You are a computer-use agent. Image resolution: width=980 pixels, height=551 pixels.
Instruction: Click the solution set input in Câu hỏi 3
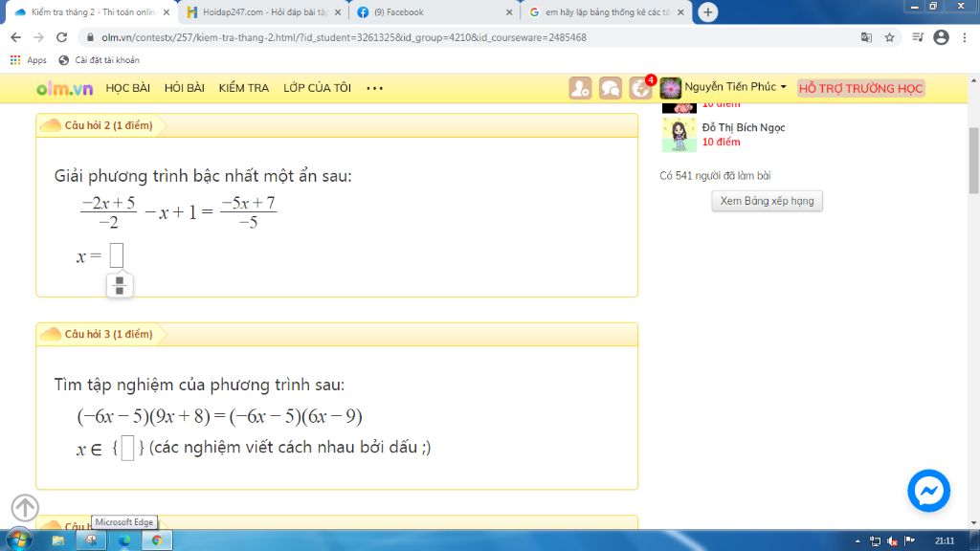pyautogui.click(x=127, y=448)
